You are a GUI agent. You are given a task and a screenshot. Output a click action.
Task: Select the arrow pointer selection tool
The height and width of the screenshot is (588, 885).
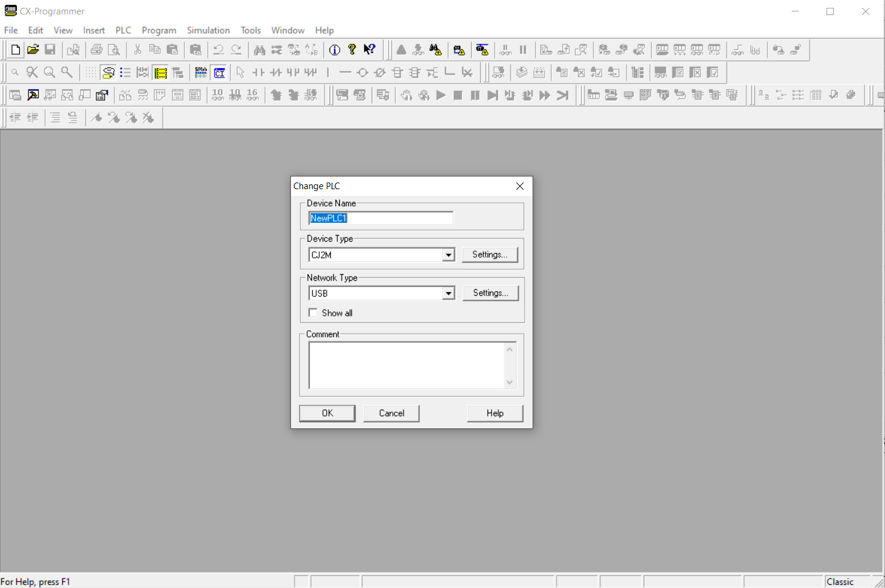(x=241, y=73)
